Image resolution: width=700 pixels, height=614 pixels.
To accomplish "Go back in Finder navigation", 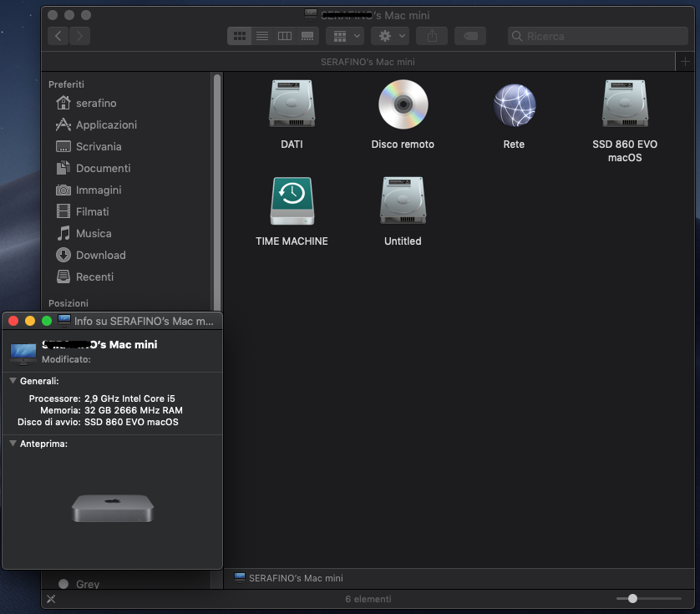I will point(58,36).
